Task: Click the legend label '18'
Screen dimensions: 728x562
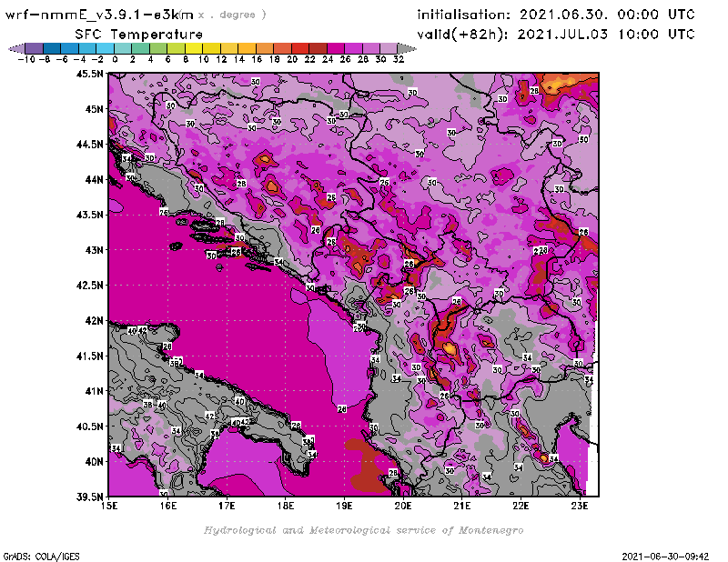Action: (x=274, y=59)
